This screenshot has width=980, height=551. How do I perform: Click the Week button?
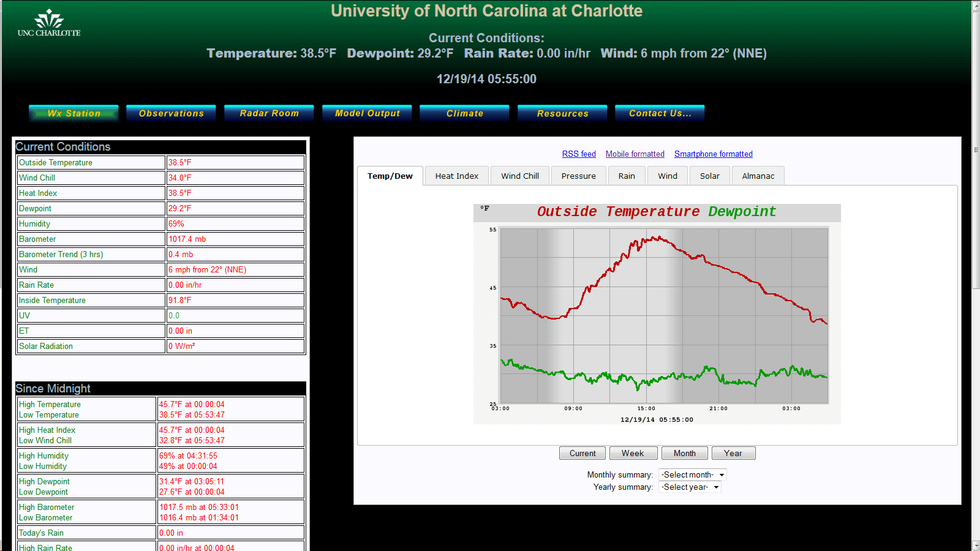click(x=633, y=454)
